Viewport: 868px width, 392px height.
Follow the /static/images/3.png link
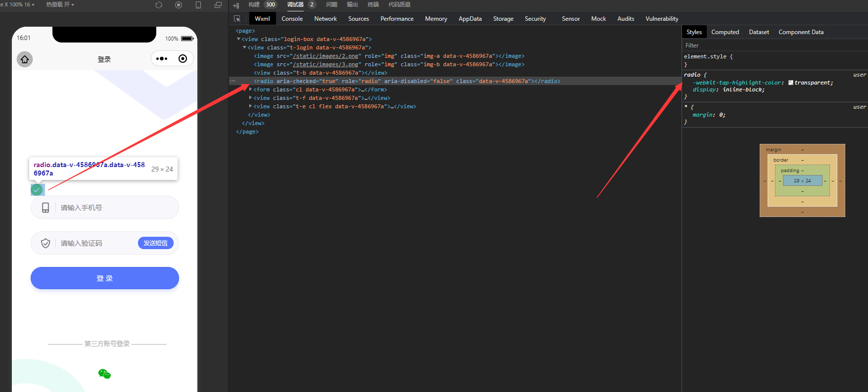(x=325, y=64)
